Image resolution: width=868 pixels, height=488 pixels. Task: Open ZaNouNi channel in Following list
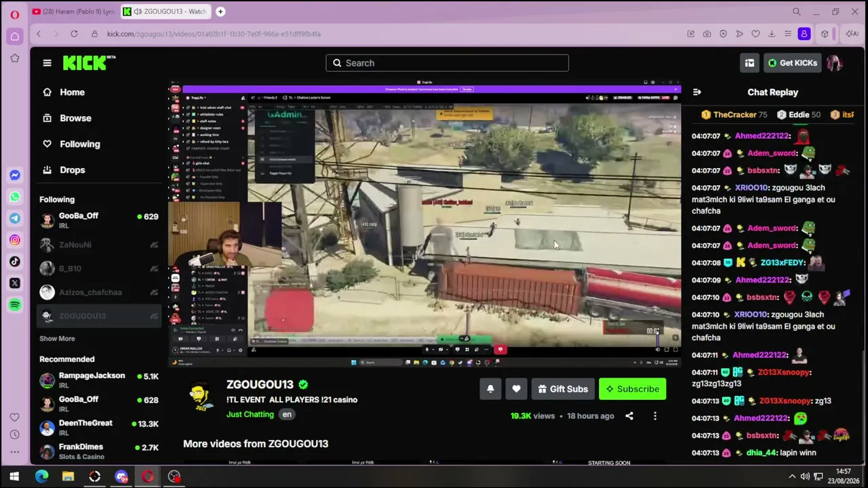tap(99, 245)
